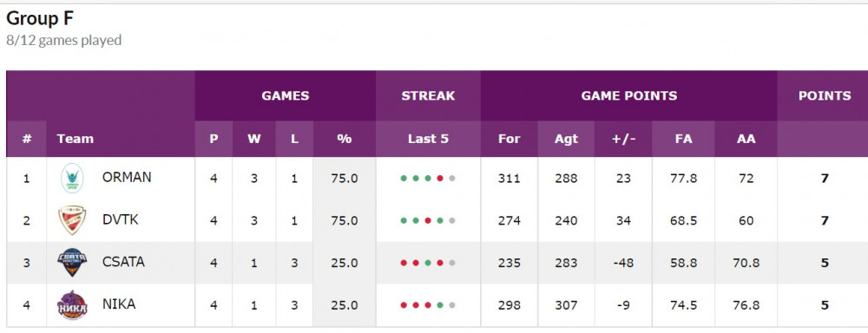
Task: Click the ORMAN team logo
Action: click(x=72, y=178)
